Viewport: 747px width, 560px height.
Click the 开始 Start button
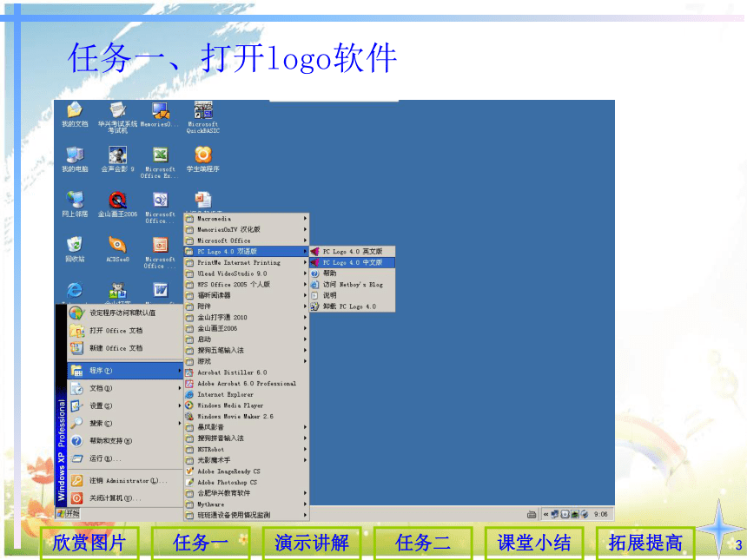click(68, 513)
